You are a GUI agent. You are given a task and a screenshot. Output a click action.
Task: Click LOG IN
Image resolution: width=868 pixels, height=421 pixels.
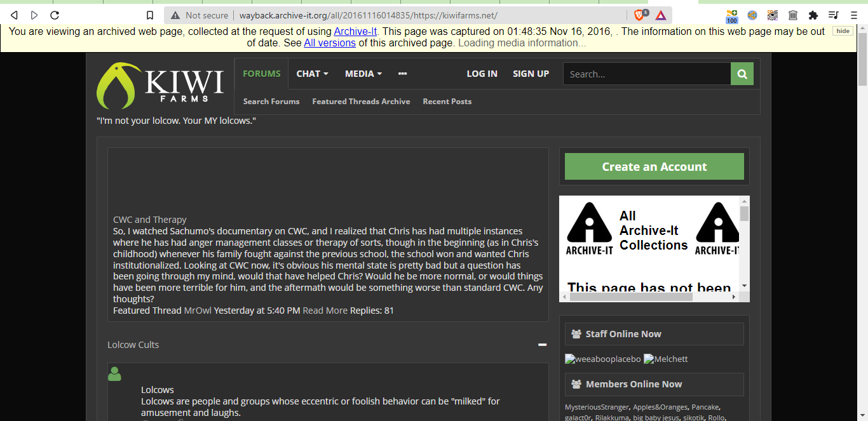click(x=482, y=74)
